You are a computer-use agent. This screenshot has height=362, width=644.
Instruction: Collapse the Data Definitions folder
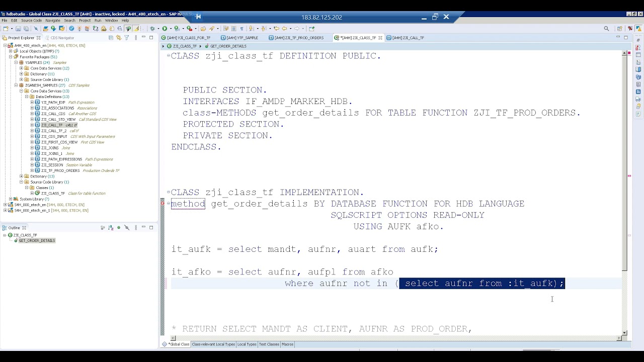point(27,97)
